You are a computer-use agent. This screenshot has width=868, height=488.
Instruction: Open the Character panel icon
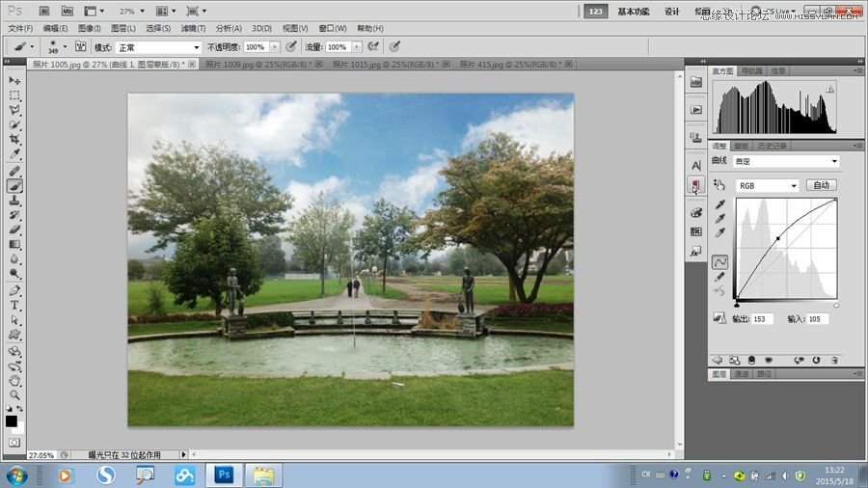point(696,166)
